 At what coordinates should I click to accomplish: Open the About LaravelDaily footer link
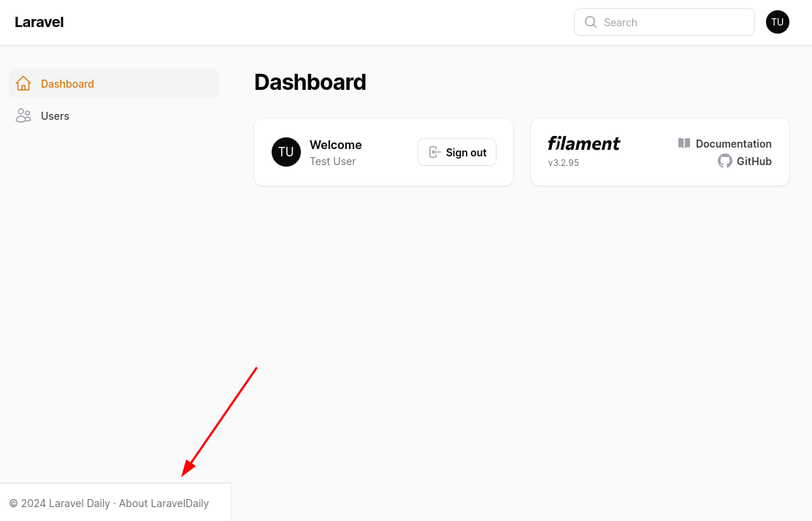[164, 503]
